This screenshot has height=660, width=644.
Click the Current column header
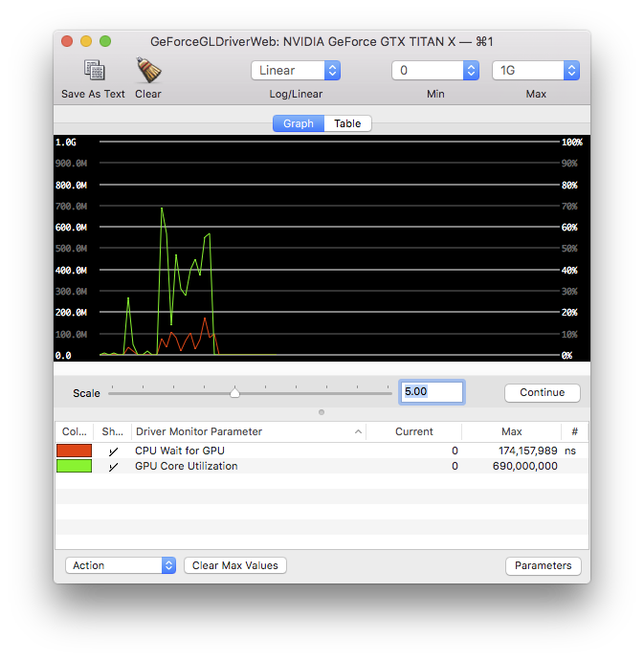click(413, 431)
